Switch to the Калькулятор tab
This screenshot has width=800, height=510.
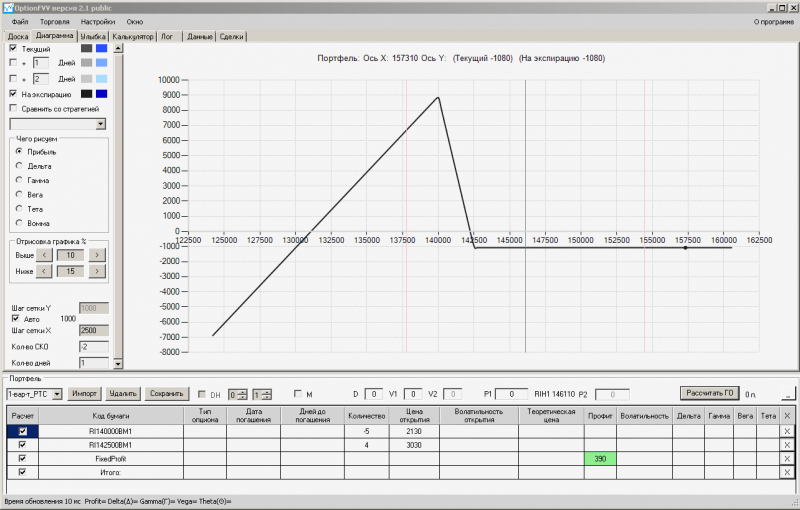[133, 37]
